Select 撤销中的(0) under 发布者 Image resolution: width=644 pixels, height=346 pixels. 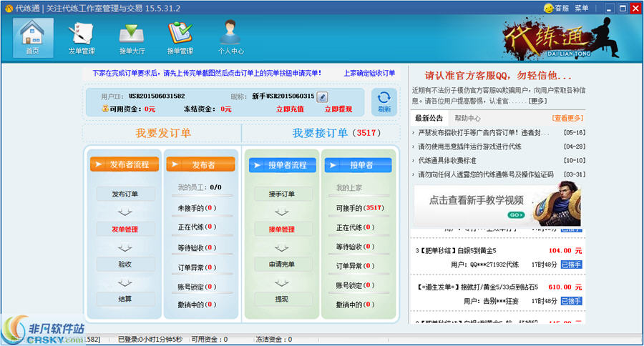pyautogui.click(x=197, y=305)
